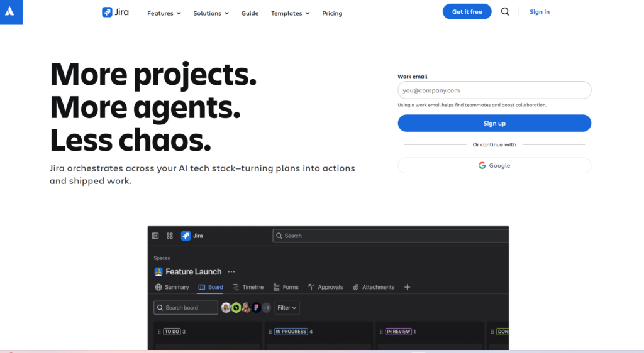
Task: Add a new tab with plus icon
Action: pos(407,288)
